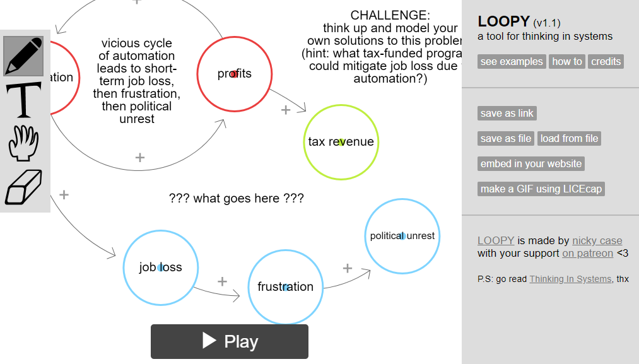Select the hand drag tool
The height and width of the screenshot is (364, 639).
pos(24,143)
